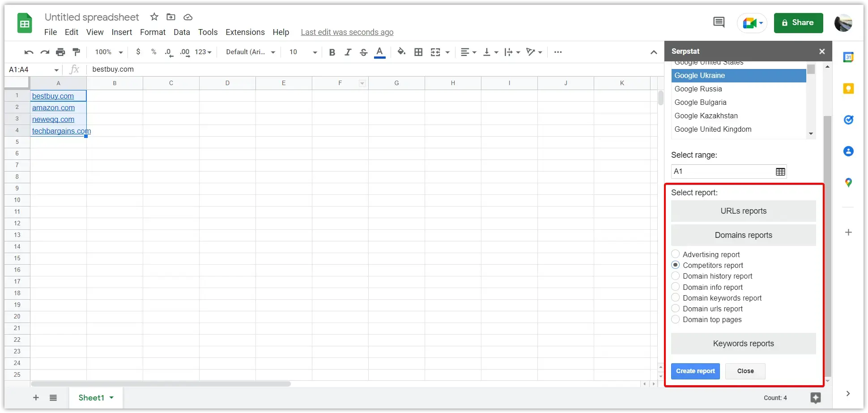The height and width of the screenshot is (413, 868).
Task: Open the font size dropdown
Action: [303, 52]
